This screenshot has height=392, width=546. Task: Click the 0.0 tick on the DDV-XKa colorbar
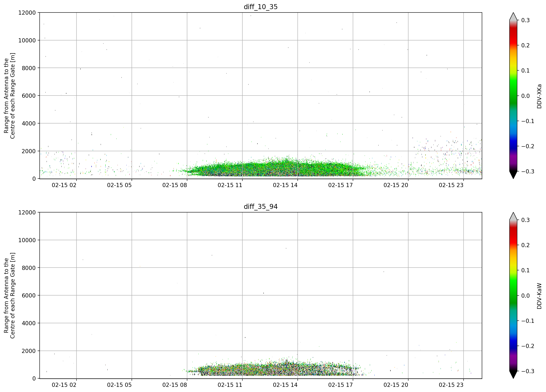tap(526, 96)
